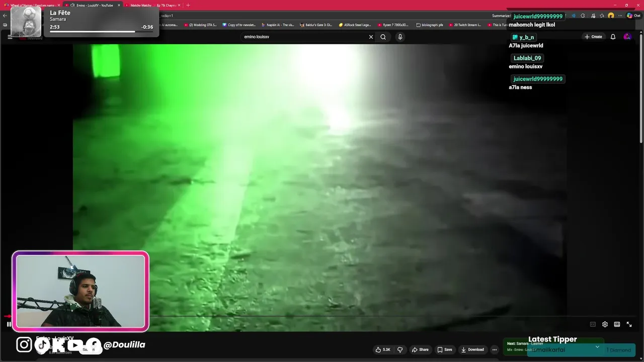
Task: Open YouTube notifications bell
Action: [613, 37]
